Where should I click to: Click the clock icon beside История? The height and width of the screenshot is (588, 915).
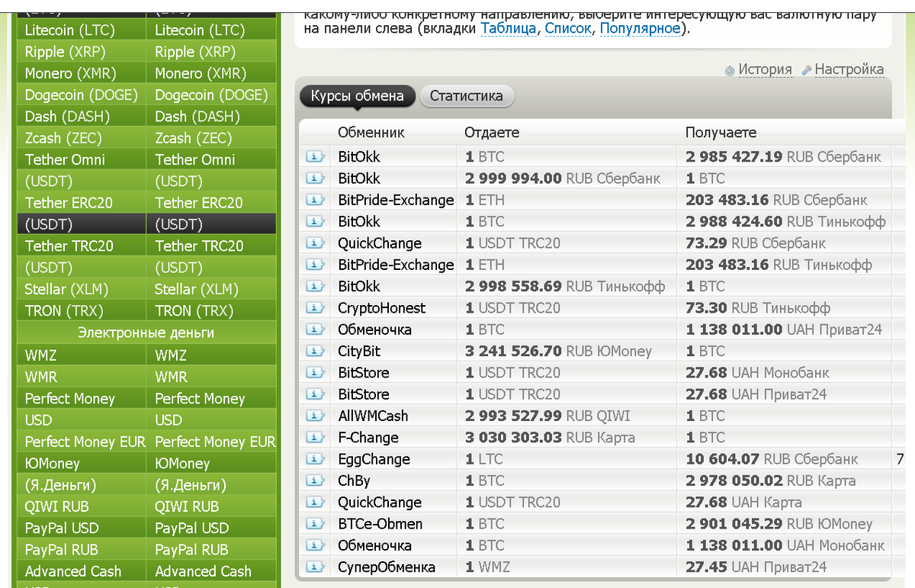[x=730, y=70]
